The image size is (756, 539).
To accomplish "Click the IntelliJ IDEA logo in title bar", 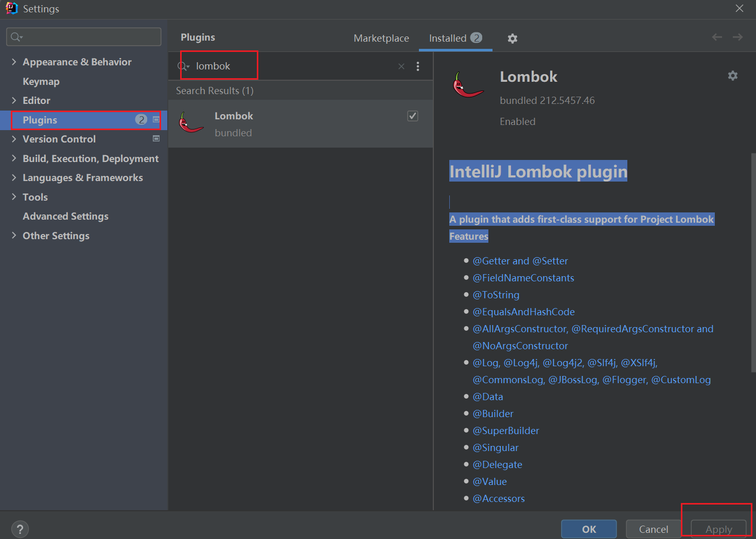I will pyautogui.click(x=11, y=8).
